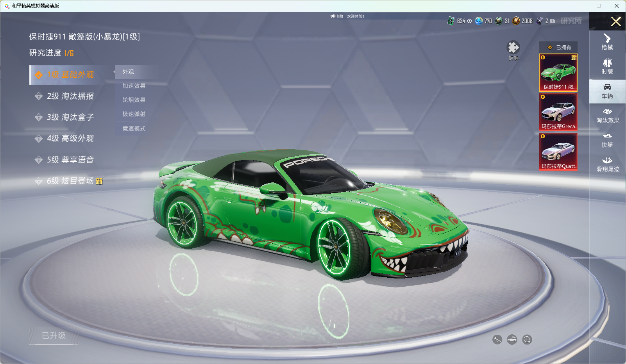626x364 pixels.
Task: Click the plus icon beside 2
Action: pyautogui.click(x=553, y=21)
